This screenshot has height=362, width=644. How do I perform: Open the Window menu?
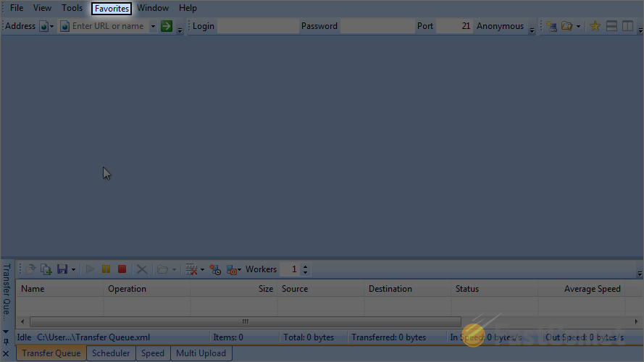[153, 8]
